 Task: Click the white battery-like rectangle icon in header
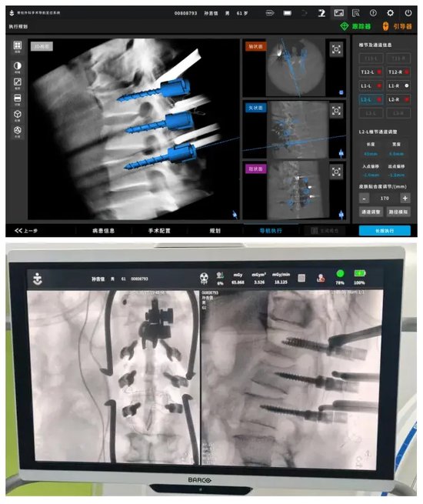[x=287, y=13]
